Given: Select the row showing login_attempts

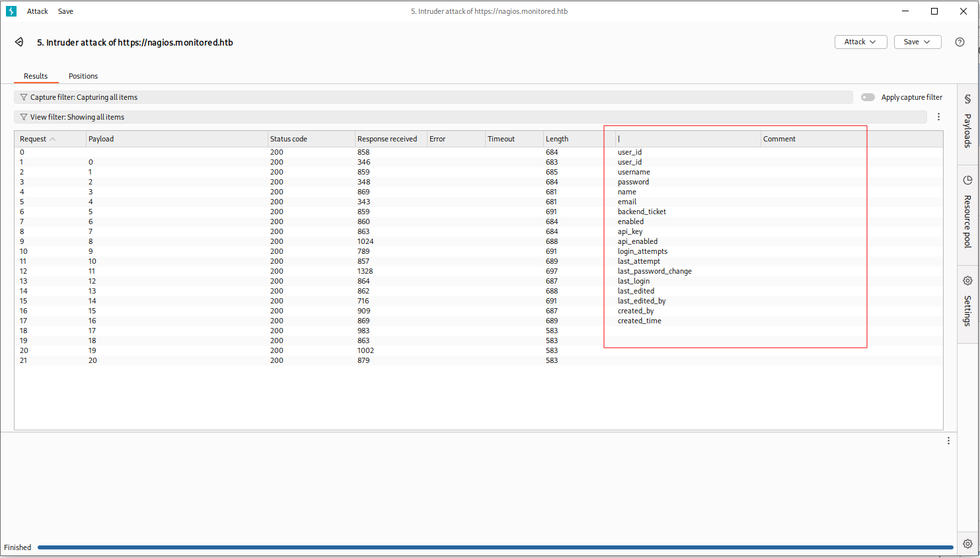Looking at the screenshot, I should pos(478,251).
